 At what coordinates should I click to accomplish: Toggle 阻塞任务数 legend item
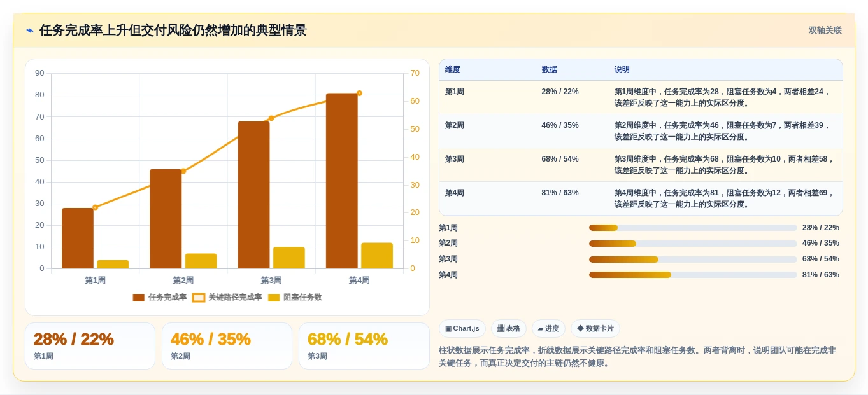[295, 297]
